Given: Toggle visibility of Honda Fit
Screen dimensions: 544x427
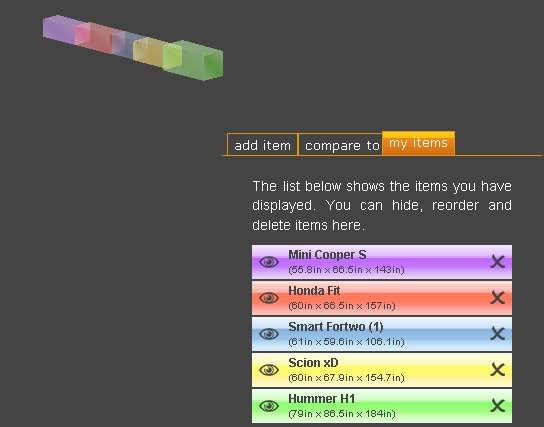Looking at the screenshot, I should [x=269, y=298].
